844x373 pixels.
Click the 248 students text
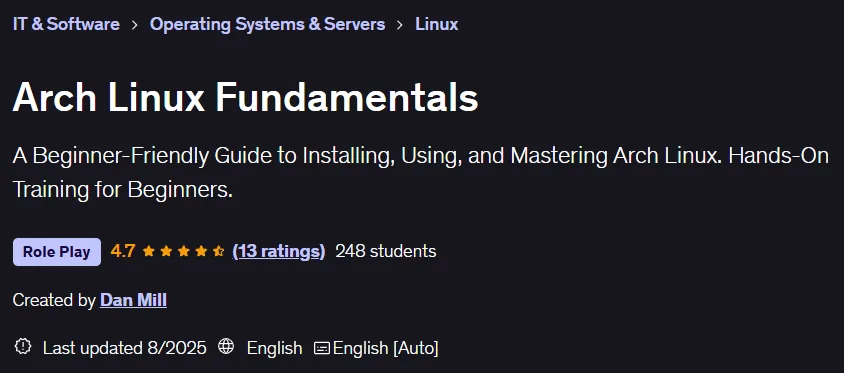385,251
